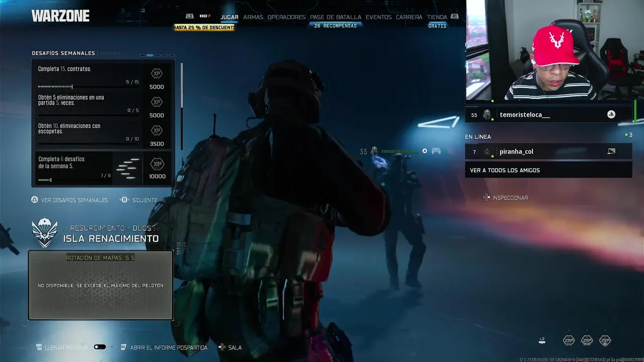The width and height of the screenshot is (644, 362).
Task: Click PlayStation icon on temoristeloca__ row
Action: 611,115
